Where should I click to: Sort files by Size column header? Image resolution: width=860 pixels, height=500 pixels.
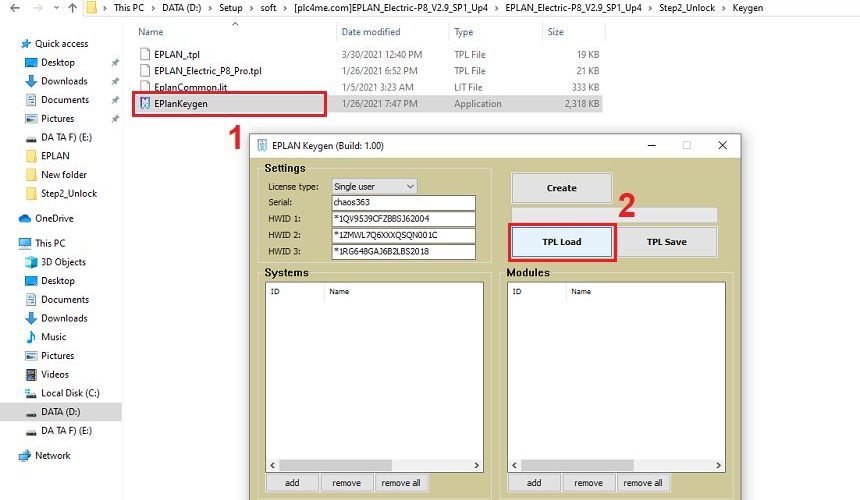click(555, 32)
